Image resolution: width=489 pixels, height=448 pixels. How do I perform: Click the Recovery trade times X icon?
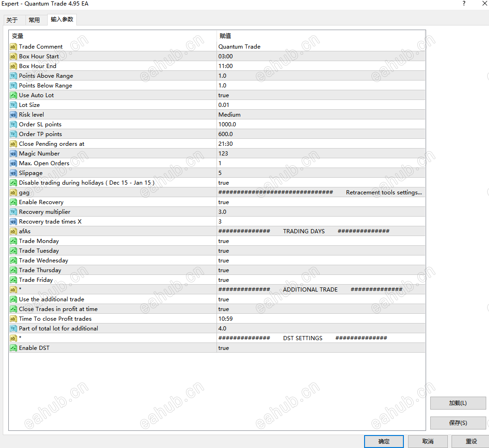coord(13,222)
